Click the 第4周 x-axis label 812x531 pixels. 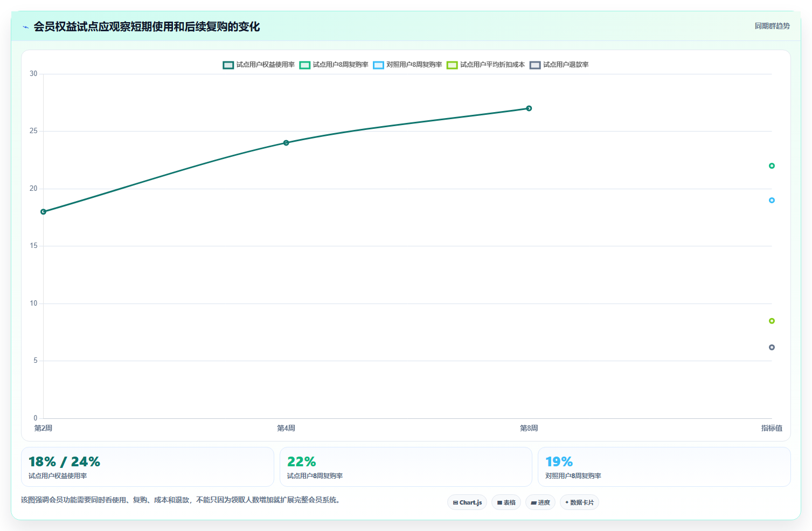click(x=286, y=428)
